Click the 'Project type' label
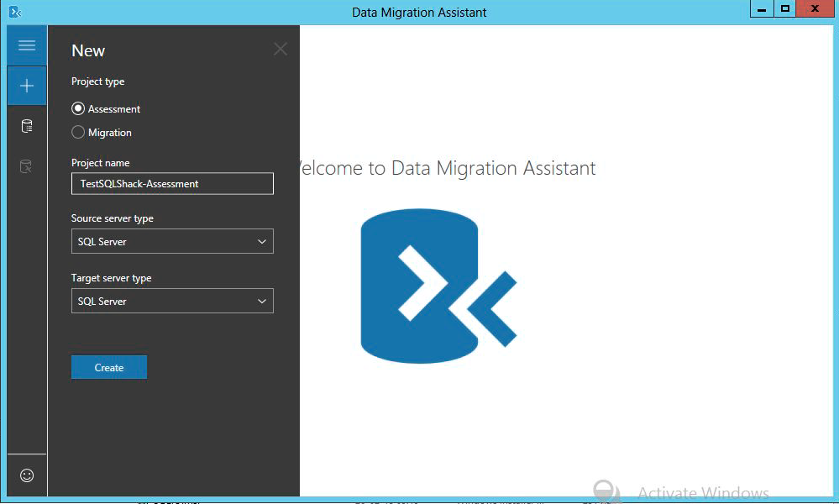 click(x=98, y=81)
